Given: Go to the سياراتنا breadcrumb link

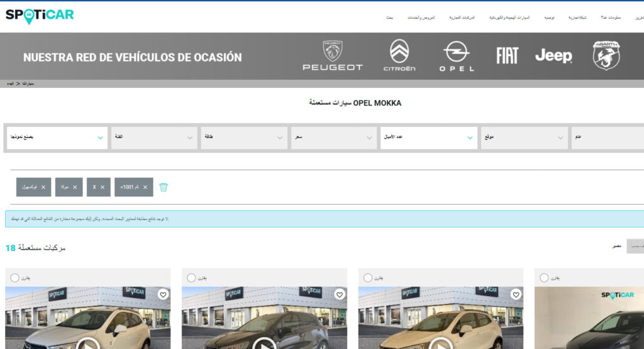Looking at the screenshot, I should [x=28, y=84].
